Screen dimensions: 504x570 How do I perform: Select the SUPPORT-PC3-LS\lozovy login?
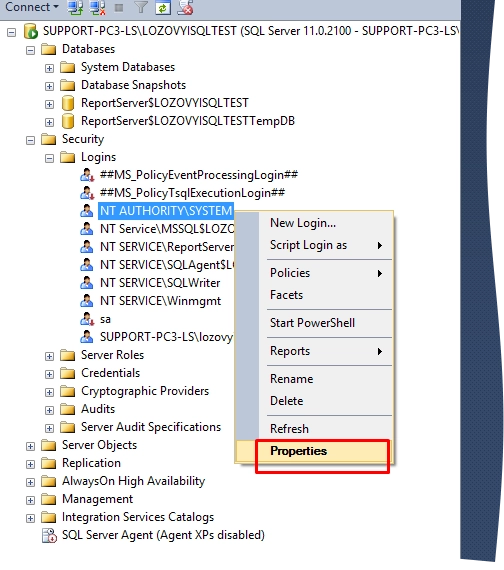point(166,337)
